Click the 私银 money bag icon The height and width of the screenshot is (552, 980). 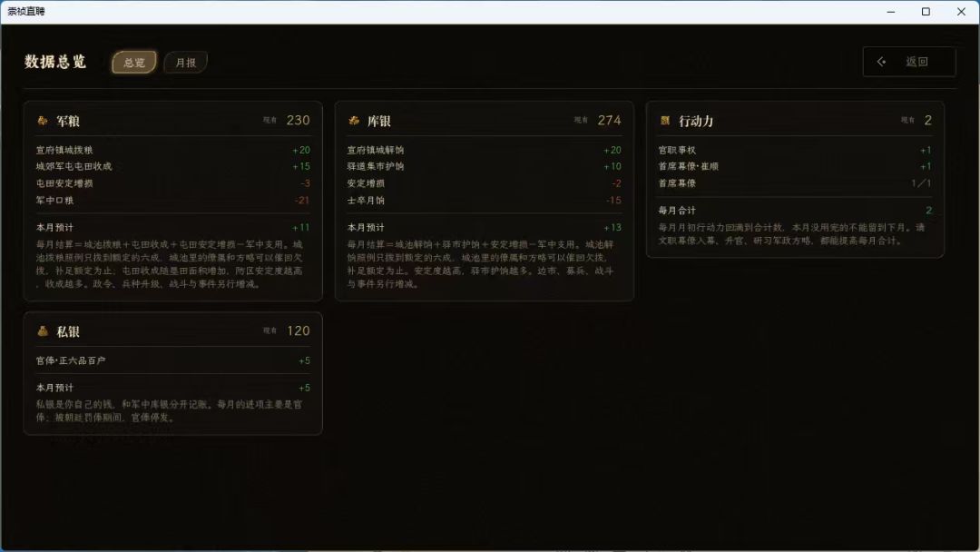click(43, 331)
